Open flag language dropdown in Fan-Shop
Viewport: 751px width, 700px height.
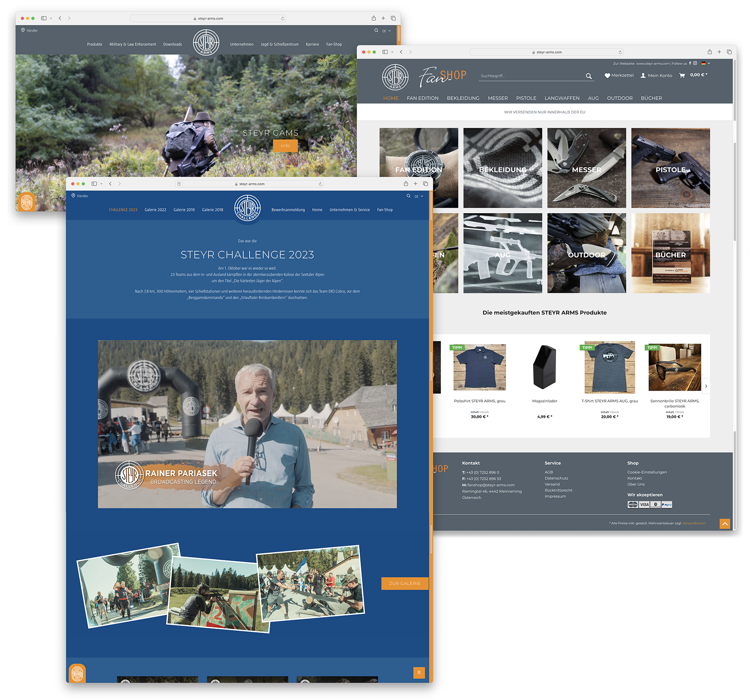tap(706, 63)
